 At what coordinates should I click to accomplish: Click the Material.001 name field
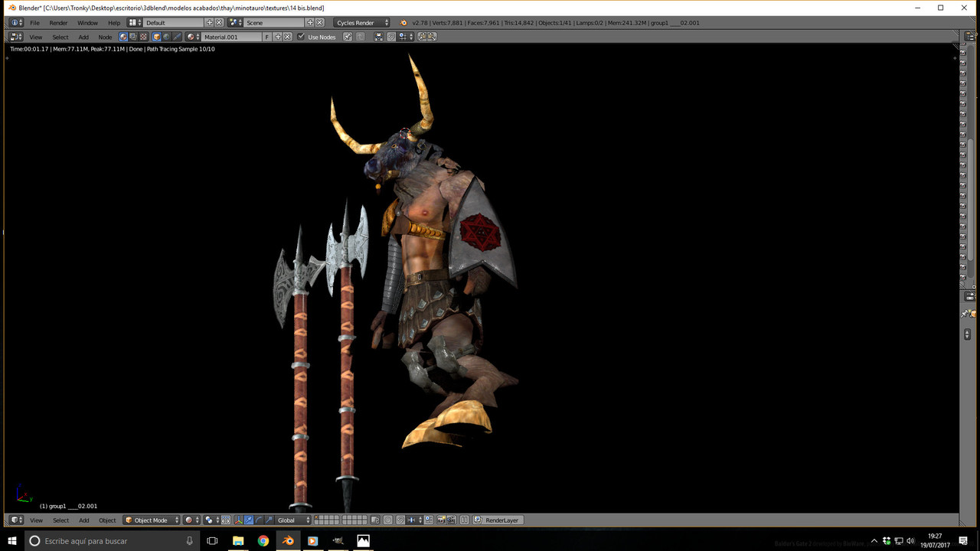tap(232, 37)
